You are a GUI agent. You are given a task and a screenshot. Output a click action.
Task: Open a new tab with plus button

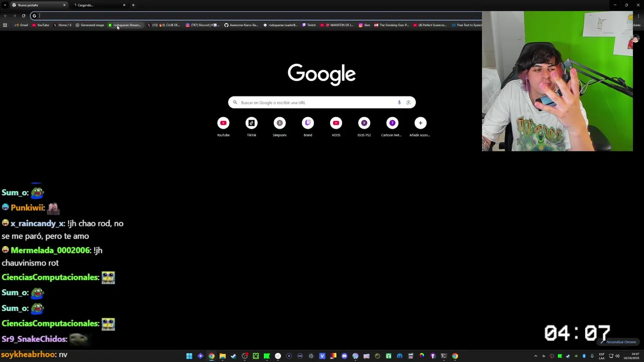[133, 5]
